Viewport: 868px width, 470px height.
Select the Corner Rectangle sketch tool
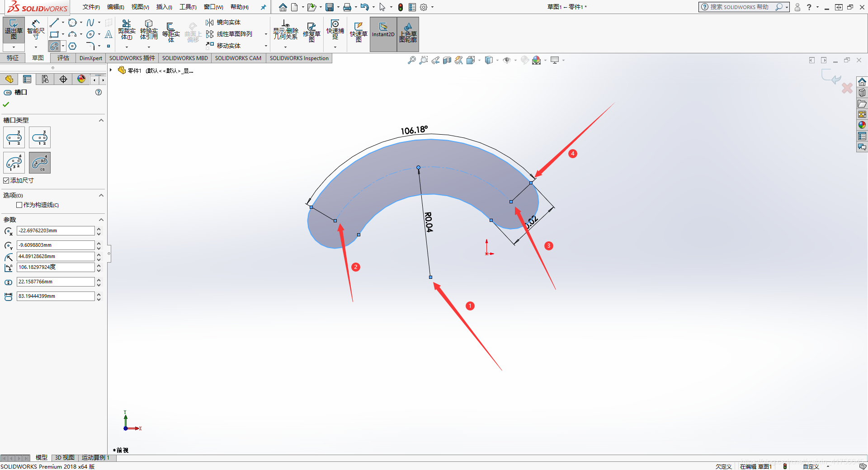[x=54, y=34]
